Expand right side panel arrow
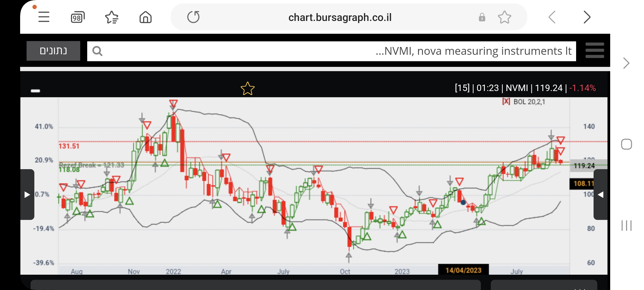The width and height of the screenshot is (644, 290). coord(601,194)
